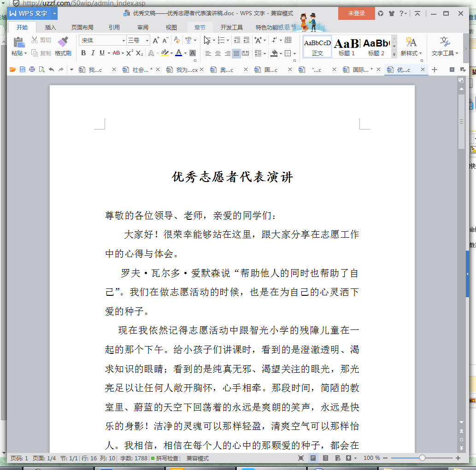This screenshot has height=470, width=476.
Task: Print the document via printer icon
Action: (32, 70)
